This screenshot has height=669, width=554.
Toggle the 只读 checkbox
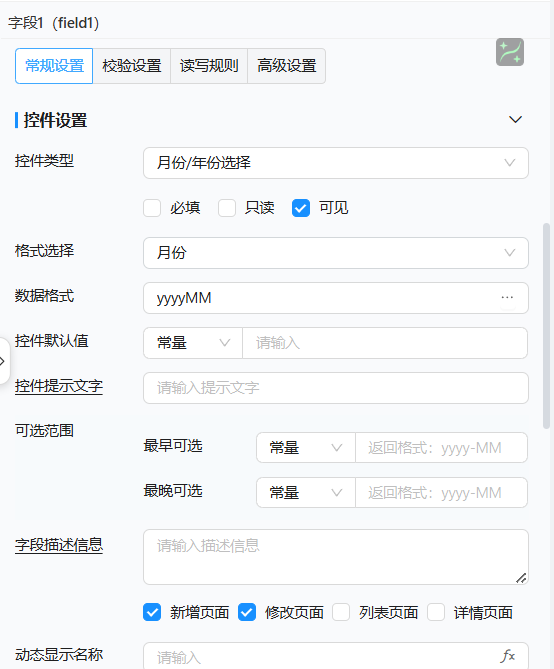227,208
